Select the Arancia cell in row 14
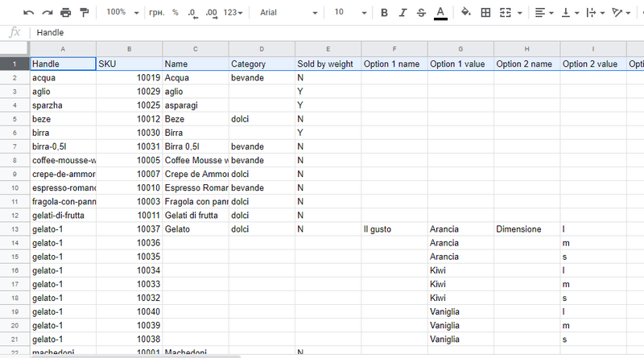644x358 pixels. coord(460,243)
